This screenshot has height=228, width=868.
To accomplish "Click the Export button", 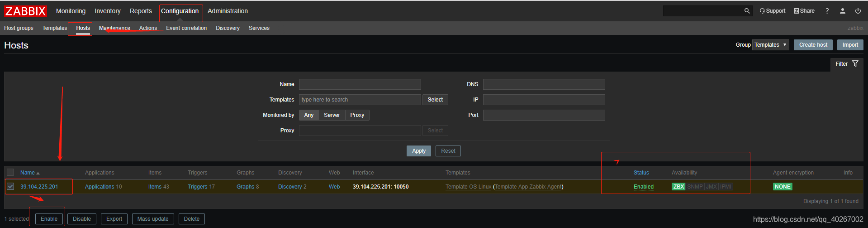I will point(114,219).
